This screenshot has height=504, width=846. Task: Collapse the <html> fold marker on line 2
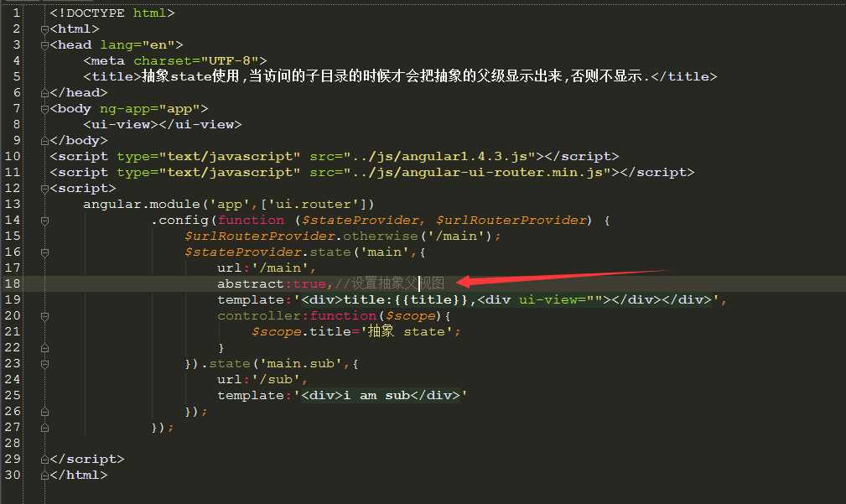pyautogui.click(x=44, y=29)
